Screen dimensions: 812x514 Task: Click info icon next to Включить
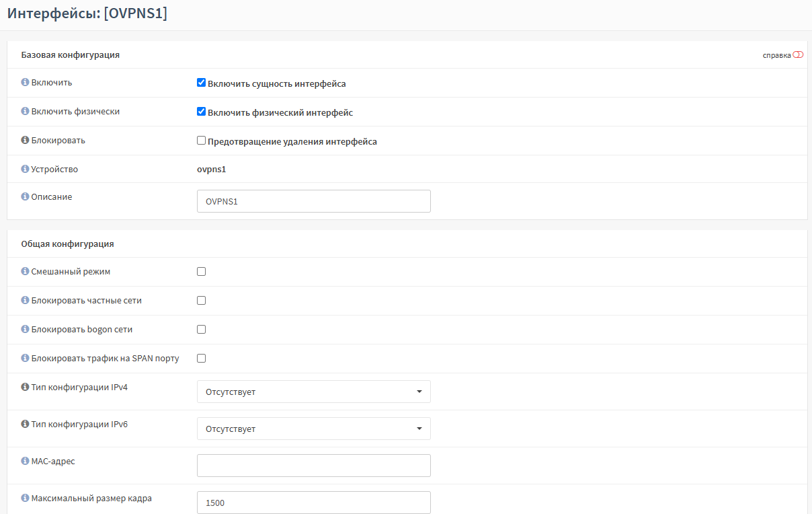[x=25, y=82]
